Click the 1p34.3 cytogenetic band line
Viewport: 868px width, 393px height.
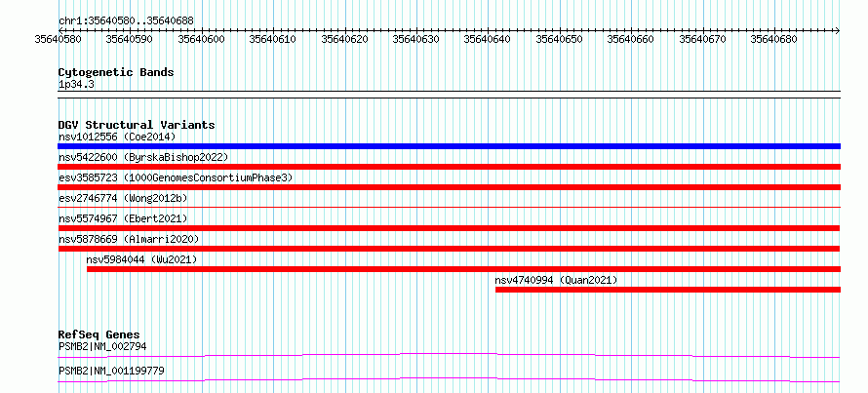[x=449, y=95]
